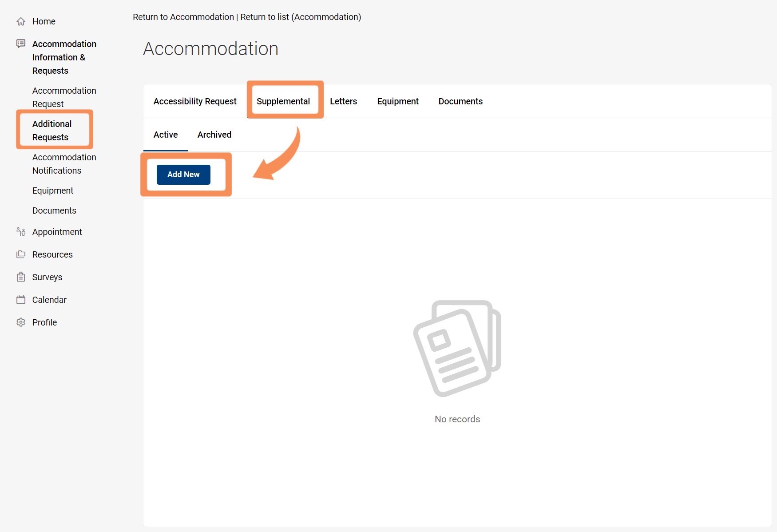This screenshot has width=777, height=532.
Task: Click the Add New button
Action: click(x=183, y=175)
